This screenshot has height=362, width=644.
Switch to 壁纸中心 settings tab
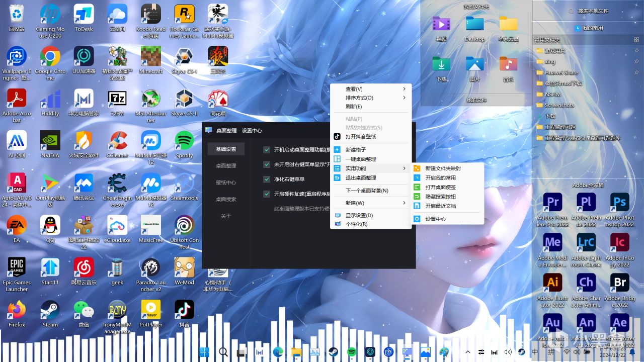click(226, 183)
